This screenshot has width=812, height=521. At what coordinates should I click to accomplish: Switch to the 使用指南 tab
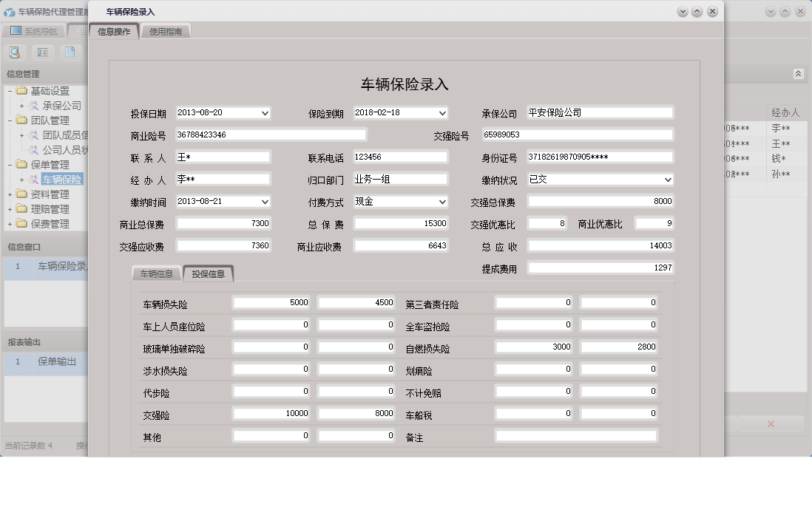coord(166,31)
